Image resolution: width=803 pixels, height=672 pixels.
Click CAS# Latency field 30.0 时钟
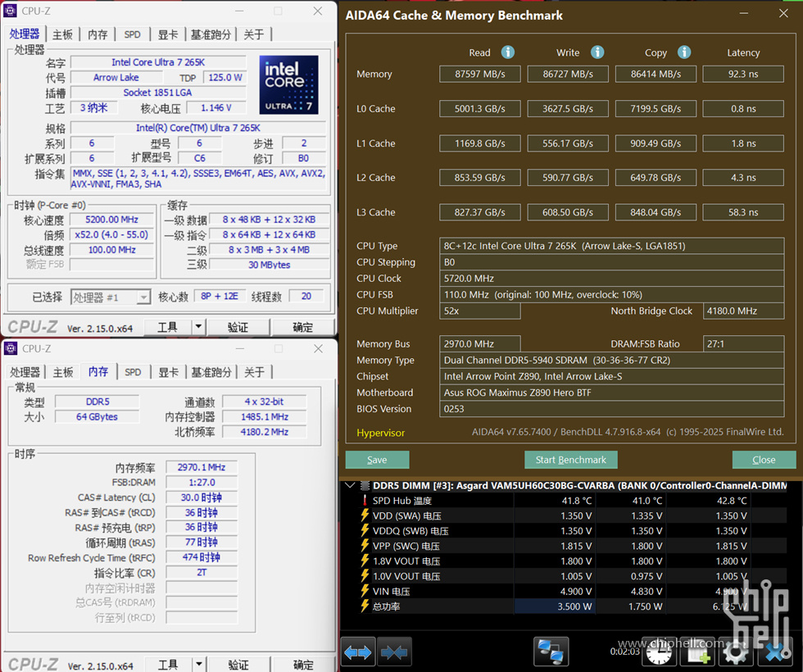point(202,497)
